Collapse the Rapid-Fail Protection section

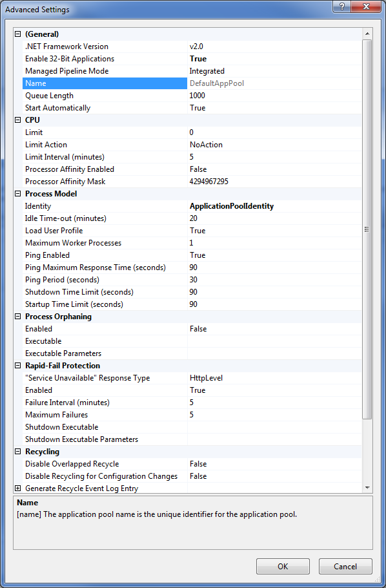(17, 366)
